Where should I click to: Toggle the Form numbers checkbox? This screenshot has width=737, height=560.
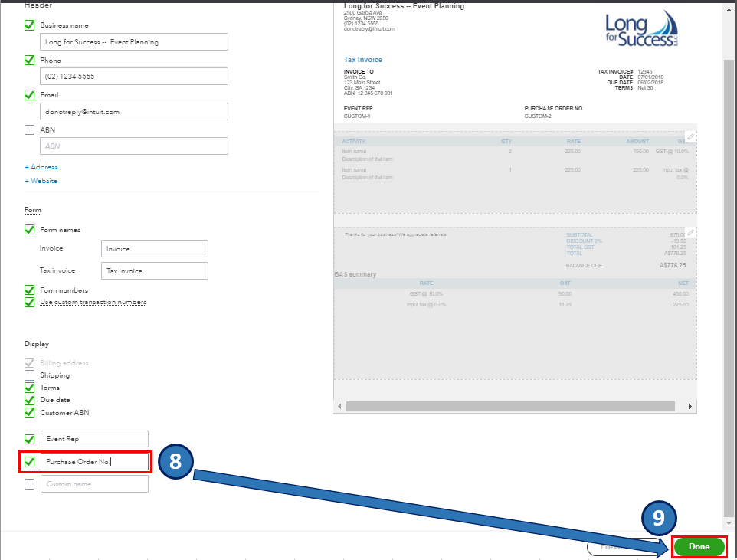click(x=30, y=290)
